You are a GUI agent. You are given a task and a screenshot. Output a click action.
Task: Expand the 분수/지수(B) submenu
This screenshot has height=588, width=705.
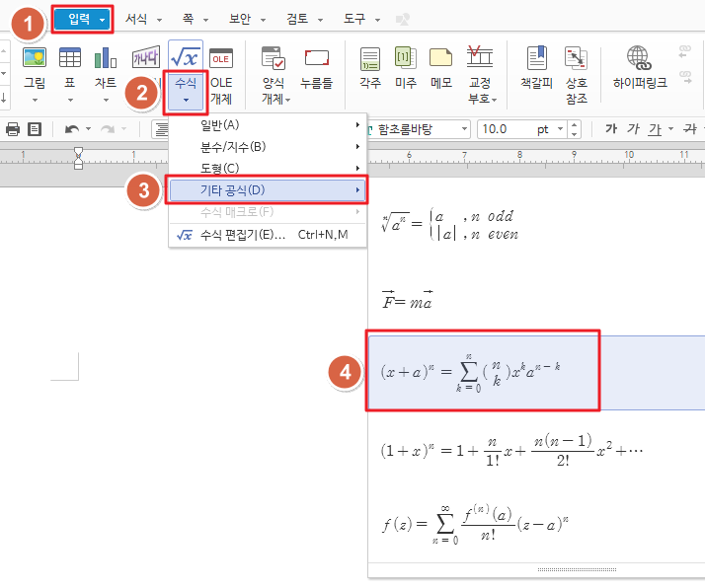[x=268, y=146]
